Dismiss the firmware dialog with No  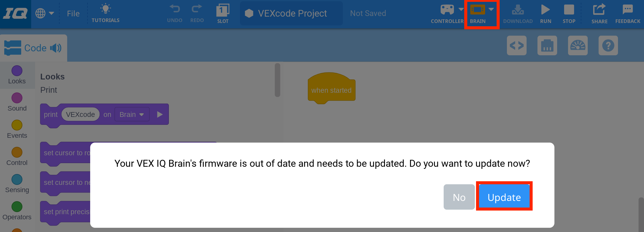(x=459, y=197)
